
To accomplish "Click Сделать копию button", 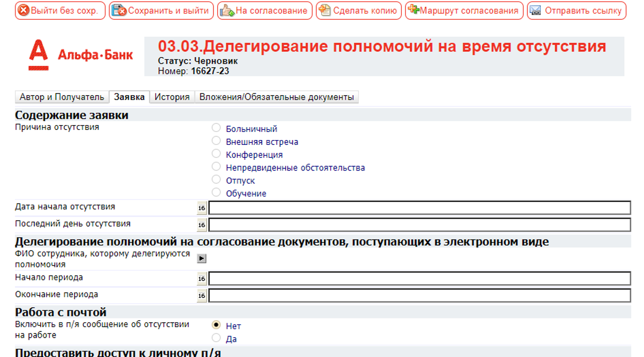I will [358, 11].
